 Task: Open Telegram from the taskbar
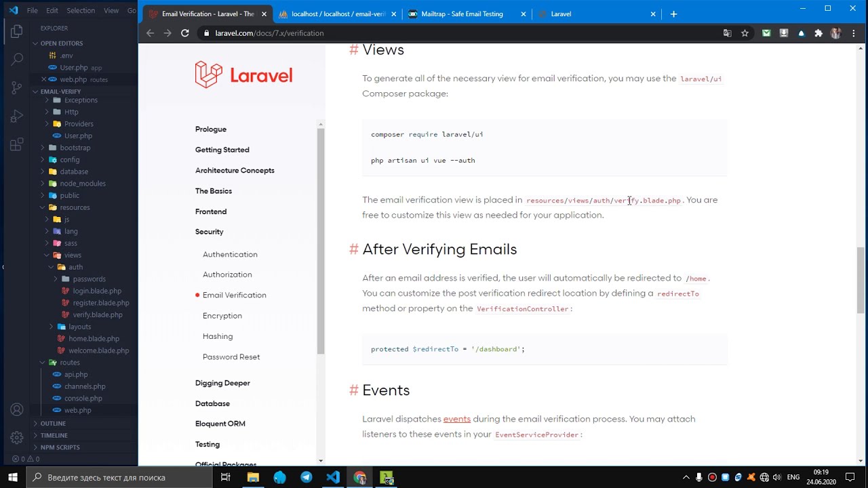(x=307, y=477)
